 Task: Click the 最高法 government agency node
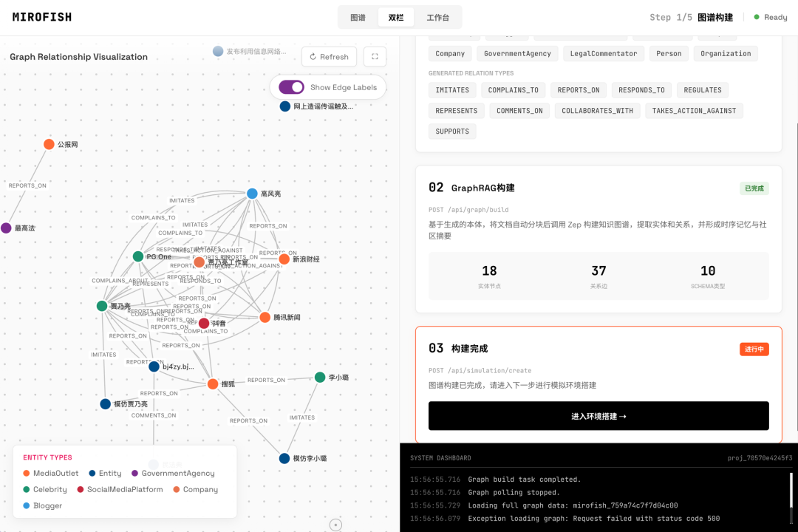(6, 228)
